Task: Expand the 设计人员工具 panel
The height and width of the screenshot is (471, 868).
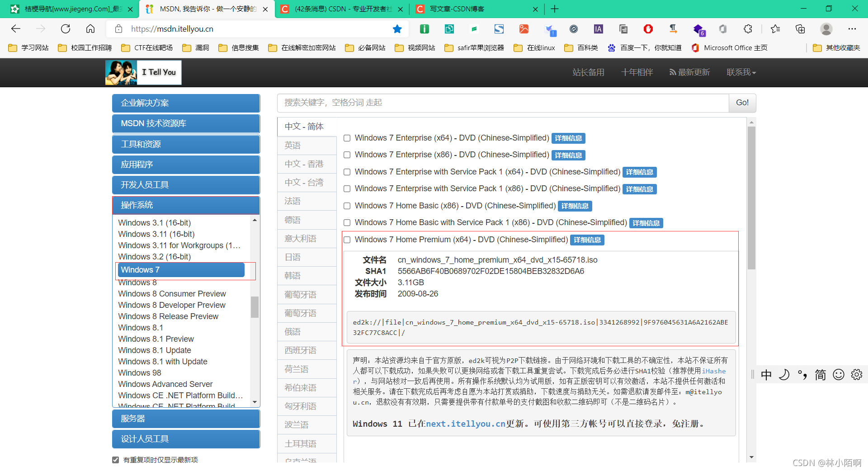Action: click(186, 439)
